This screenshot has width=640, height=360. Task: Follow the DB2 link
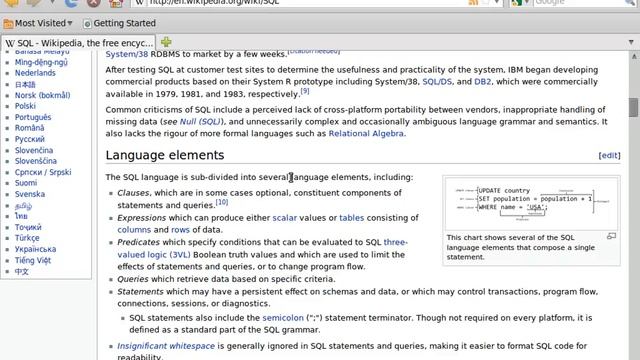click(482, 82)
